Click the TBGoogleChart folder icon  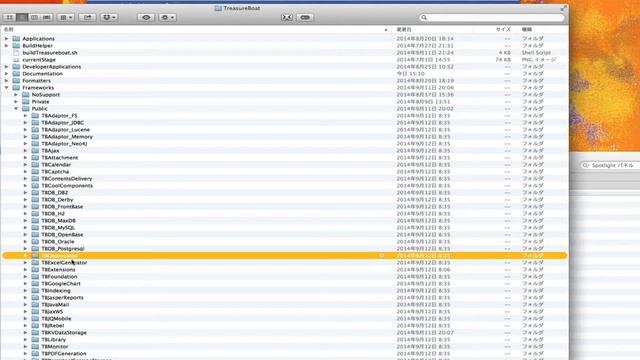[35, 284]
